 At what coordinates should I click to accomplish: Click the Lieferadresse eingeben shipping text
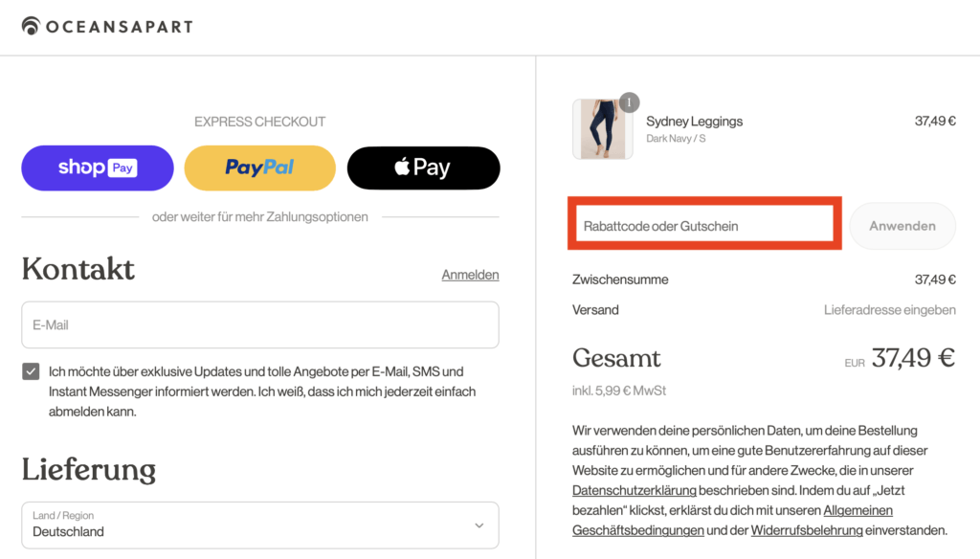click(x=889, y=309)
